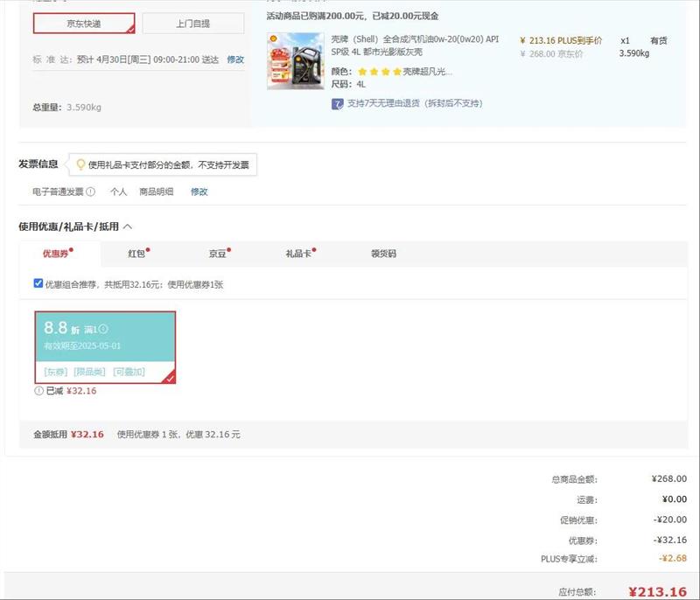Viewport: 700px width, 600px height.
Task: Open the 领货码 tab
Action: pyautogui.click(x=383, y=254)
